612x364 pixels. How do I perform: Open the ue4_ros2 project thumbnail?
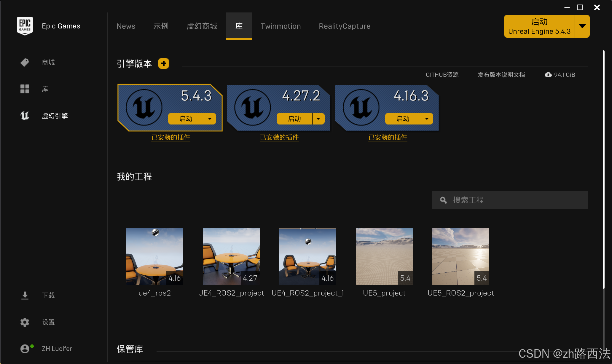[155, 257]
